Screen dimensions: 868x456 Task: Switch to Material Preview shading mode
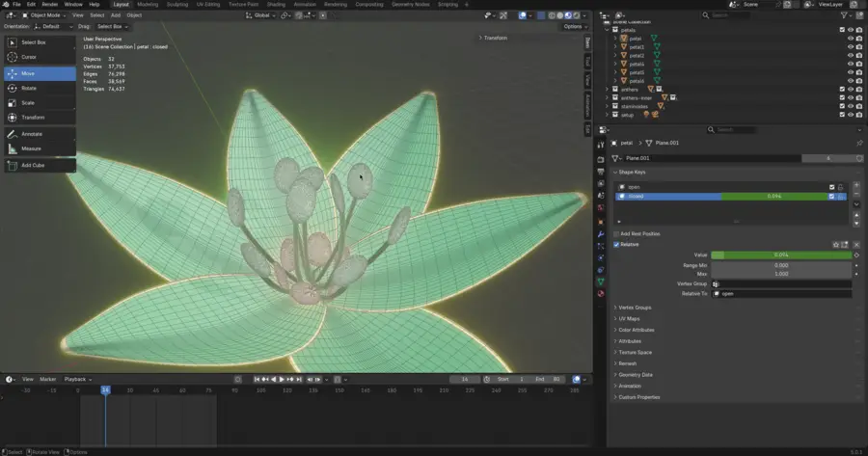click(568, 15)
